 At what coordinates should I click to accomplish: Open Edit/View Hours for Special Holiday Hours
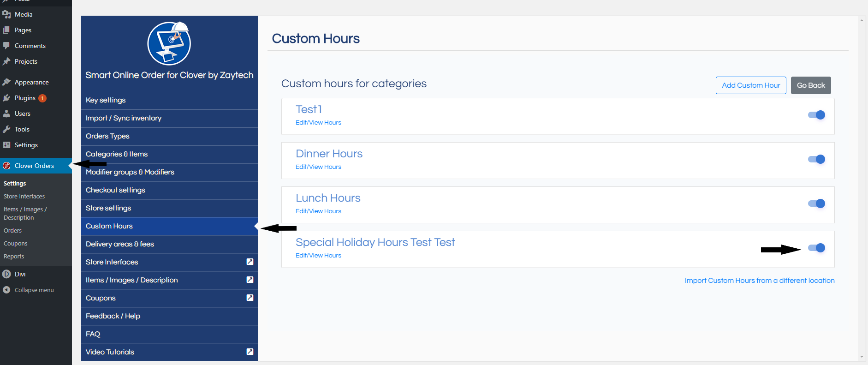(x=318, y=256)
